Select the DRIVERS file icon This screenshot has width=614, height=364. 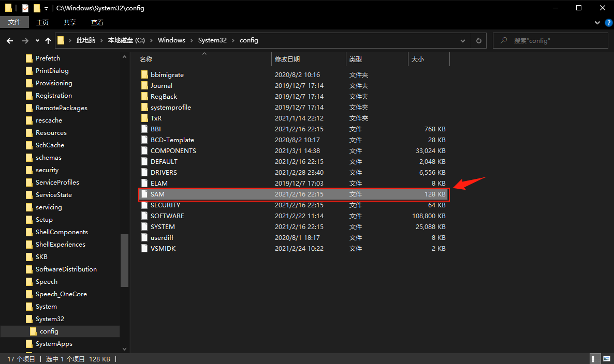tap(144, 172)
